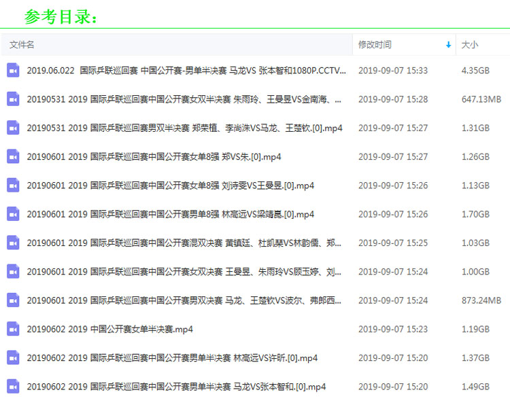Screen dimensions: 510x420
Task: Click the 参考目录 green heading
Action: pyautogui.click(x=61, y=16)
